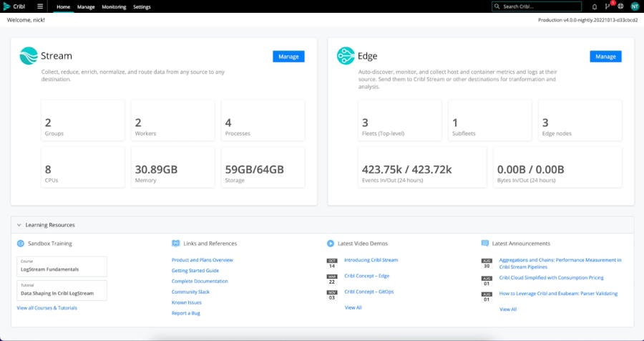Image resolution: width=644 pixels, height=341 pixels.
Task: Open Data Shaping In Cribl LogStream tutorial
Action: [62, 290]
